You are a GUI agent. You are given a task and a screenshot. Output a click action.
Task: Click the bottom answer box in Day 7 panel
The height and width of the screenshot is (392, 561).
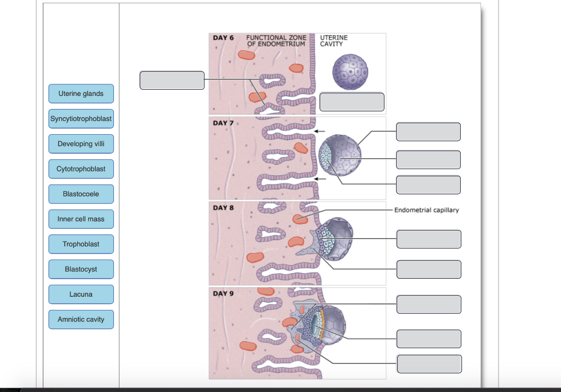[x=428, y=185]
